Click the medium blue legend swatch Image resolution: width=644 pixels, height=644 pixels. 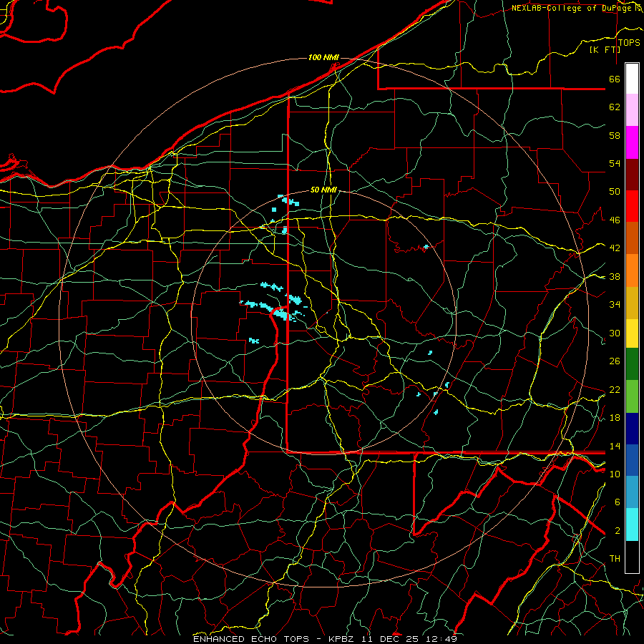pos(632,460)
